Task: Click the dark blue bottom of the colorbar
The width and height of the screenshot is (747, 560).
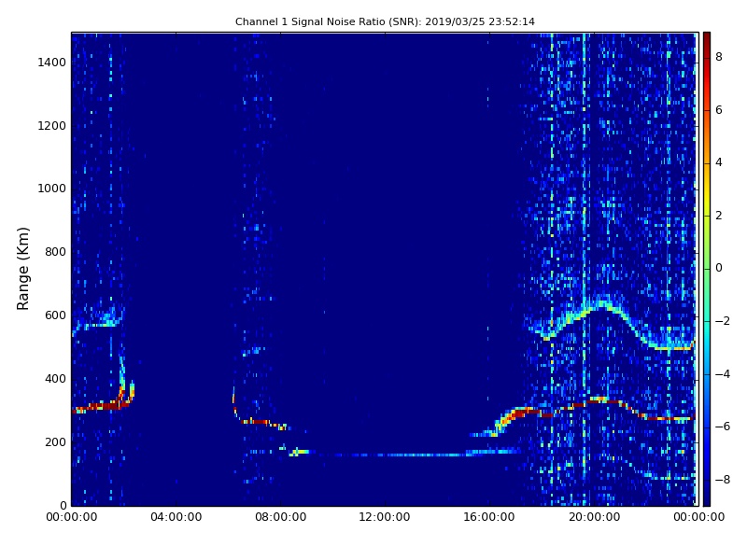Action: coord(707,497)
